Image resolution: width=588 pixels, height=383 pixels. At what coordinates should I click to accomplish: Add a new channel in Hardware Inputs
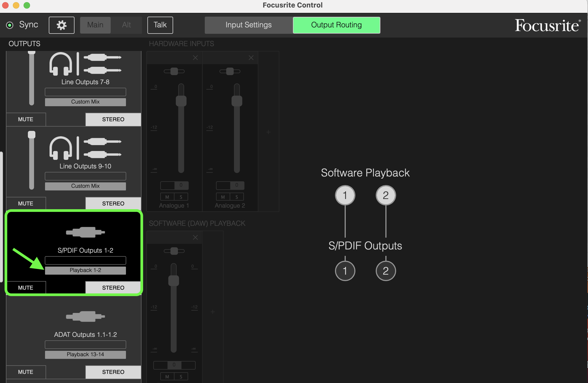point(268,132)
